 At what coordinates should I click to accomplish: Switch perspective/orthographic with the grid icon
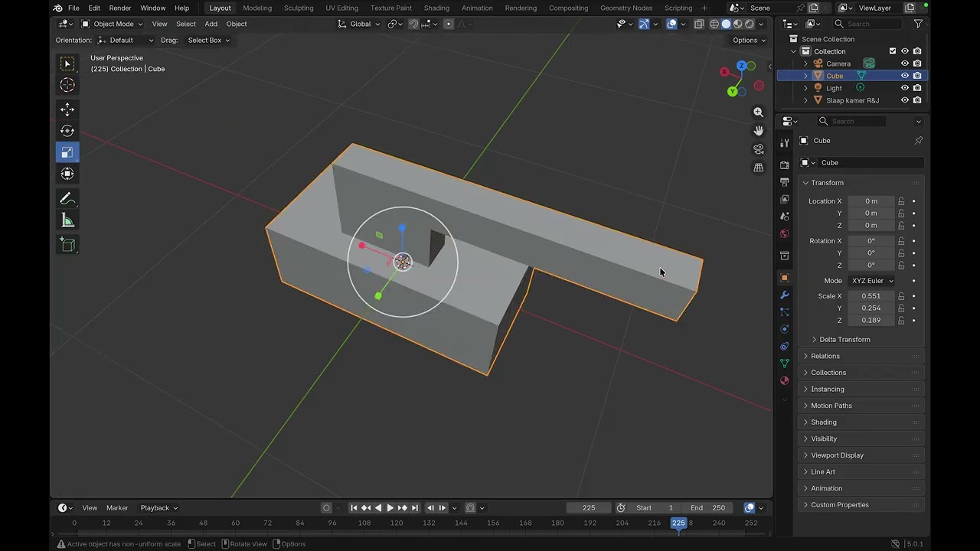(x=759, y=168)
